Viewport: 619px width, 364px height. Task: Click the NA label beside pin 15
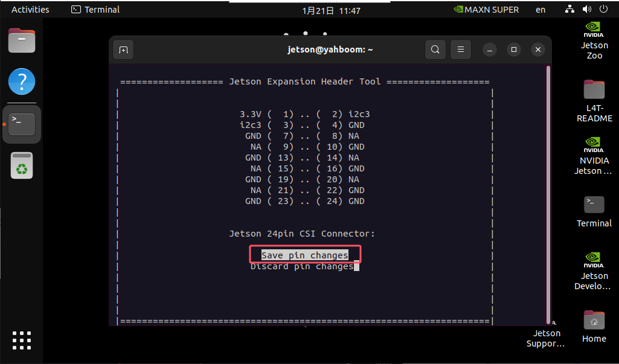click(x=256, y=168)
